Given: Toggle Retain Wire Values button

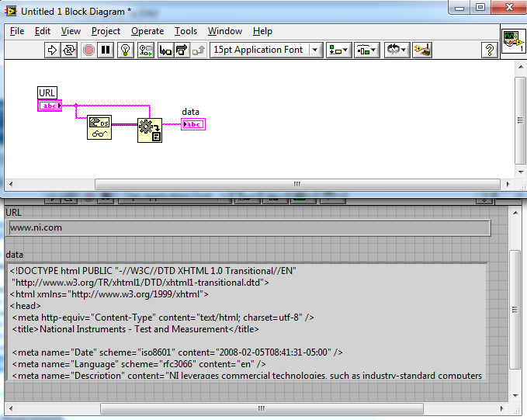Looking at the screenshot, I should [146, 50].
